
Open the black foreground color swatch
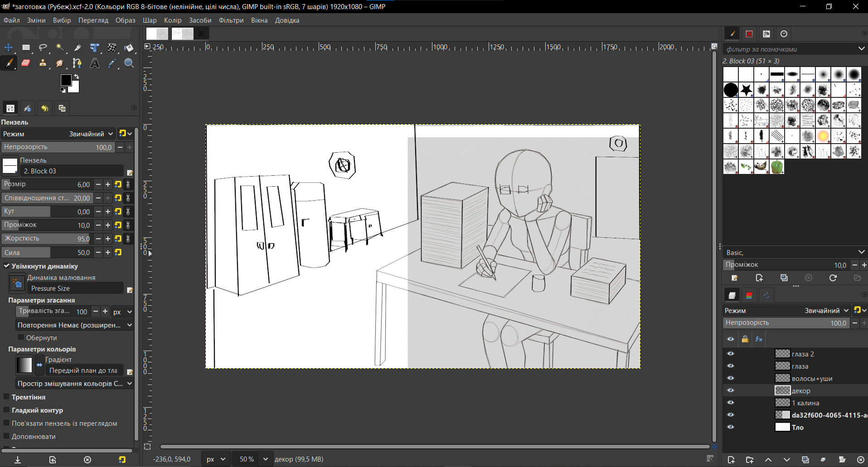click(x=66, y=80)
